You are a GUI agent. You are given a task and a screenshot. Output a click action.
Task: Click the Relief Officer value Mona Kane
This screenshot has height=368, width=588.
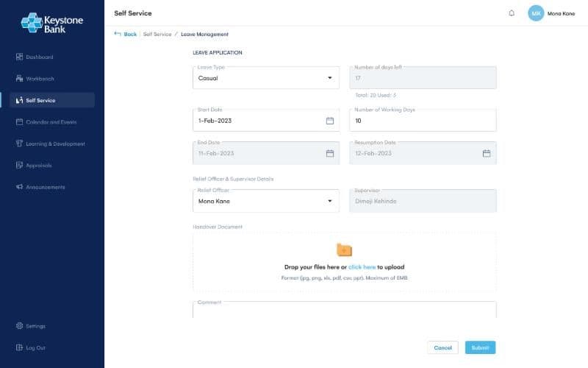214,201
